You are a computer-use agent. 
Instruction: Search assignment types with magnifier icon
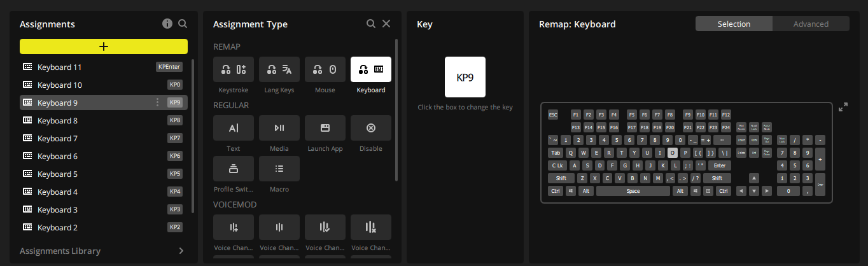(x=371, y=24)
